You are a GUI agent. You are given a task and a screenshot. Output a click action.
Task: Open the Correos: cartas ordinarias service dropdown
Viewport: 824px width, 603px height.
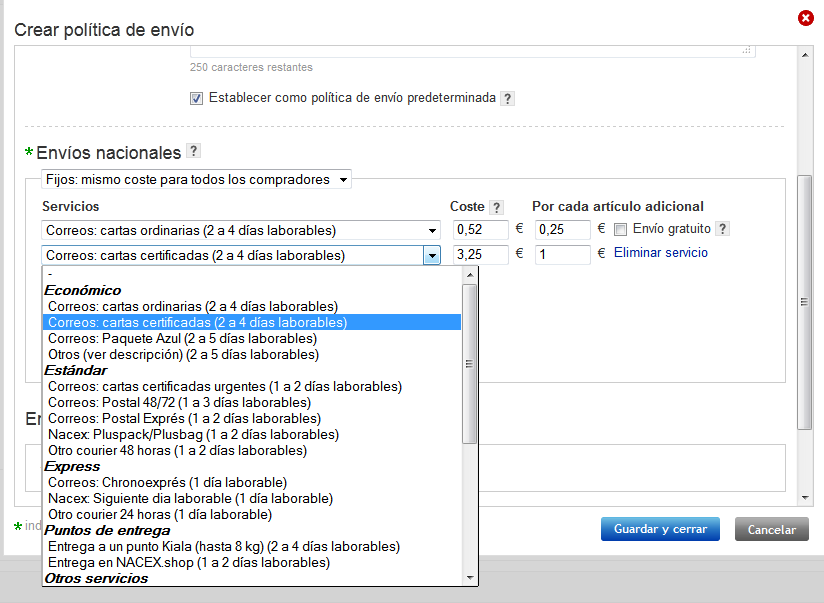pos(241,230)
